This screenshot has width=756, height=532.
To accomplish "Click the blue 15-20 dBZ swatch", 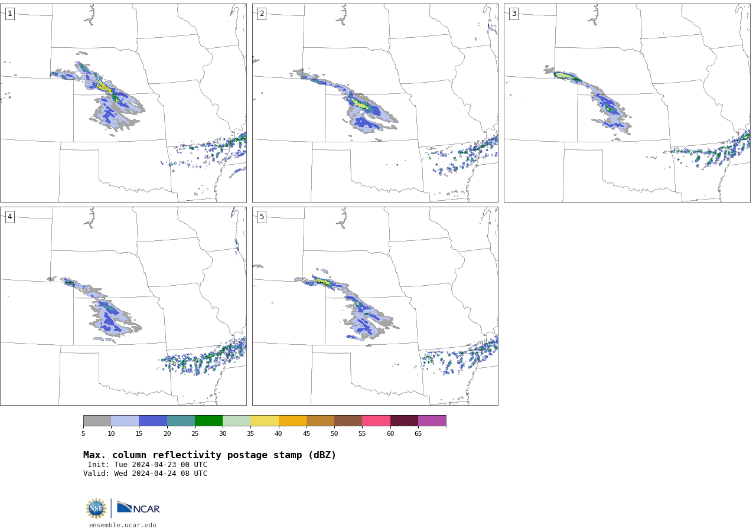I will click(153, 420).
